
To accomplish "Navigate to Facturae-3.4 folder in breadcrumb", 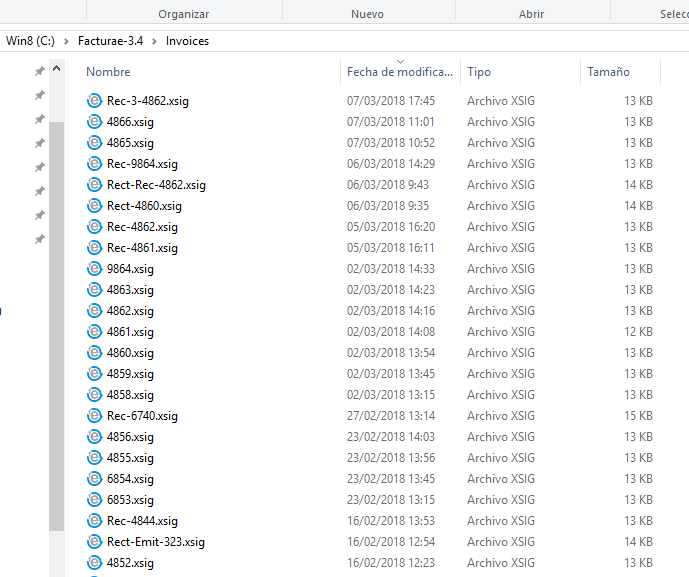I will coord(111,41).
